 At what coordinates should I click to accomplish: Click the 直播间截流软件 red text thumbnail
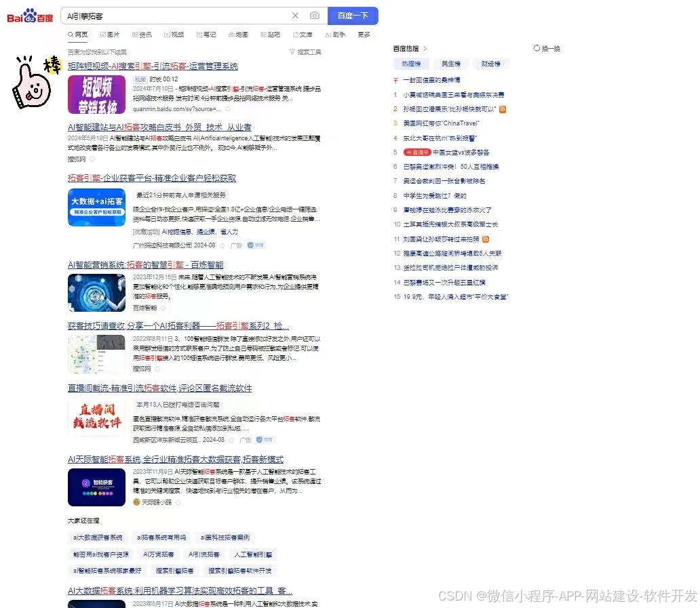pyautogui.click(x=96, y=416)
